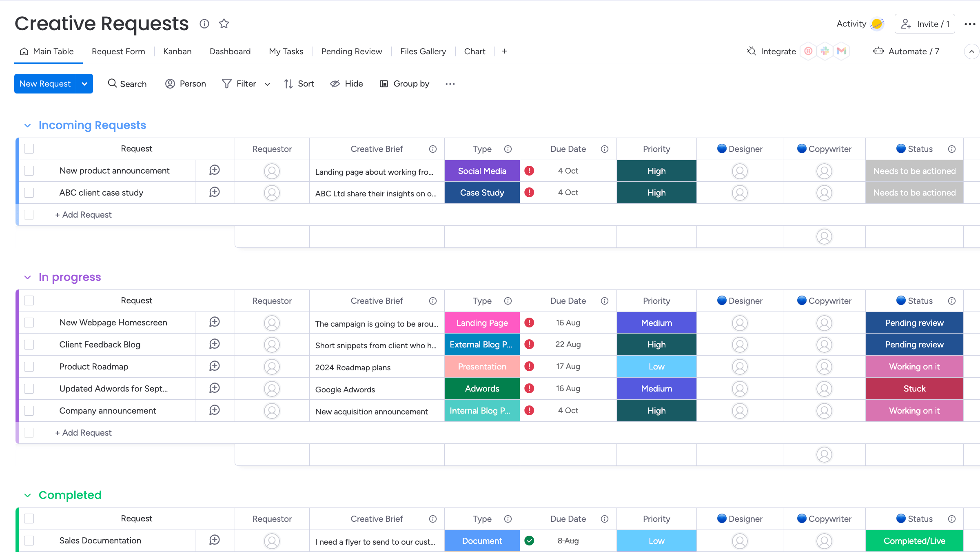980x552 pixels.
Task: Collapse the In progress group
Action: 27,277
